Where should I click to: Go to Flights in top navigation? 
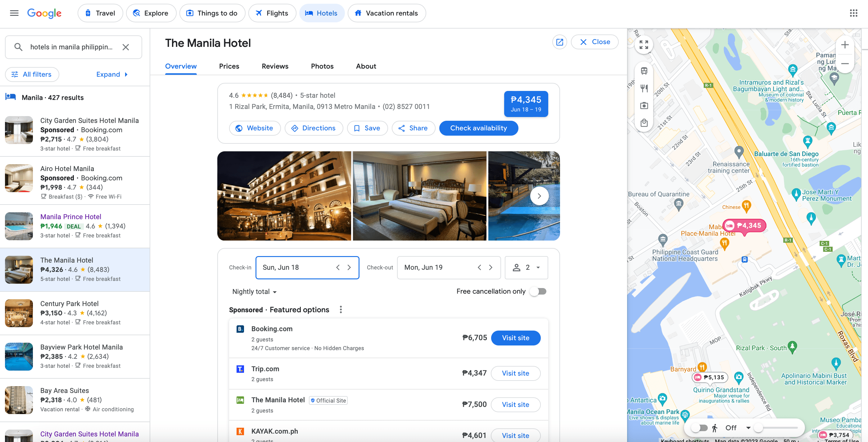272,13
